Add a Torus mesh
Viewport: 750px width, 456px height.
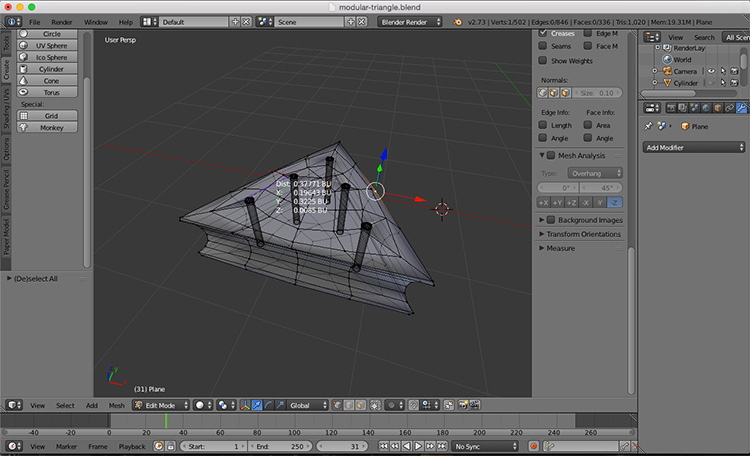(51, 92)
